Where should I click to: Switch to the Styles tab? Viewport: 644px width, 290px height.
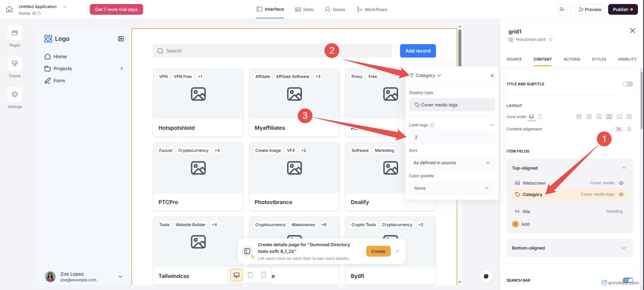pos(599,59)
